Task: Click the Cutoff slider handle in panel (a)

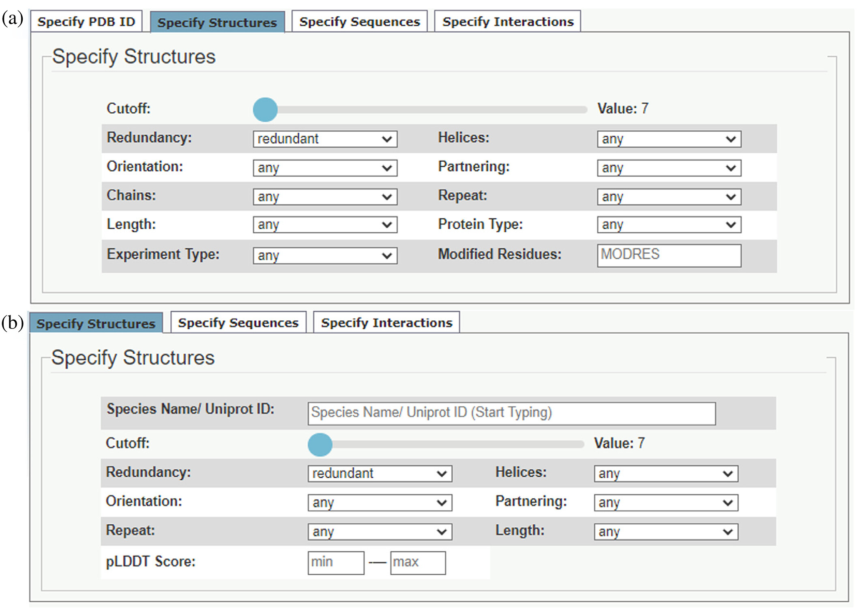Action: pyautogui.click(x=265, y=109)
